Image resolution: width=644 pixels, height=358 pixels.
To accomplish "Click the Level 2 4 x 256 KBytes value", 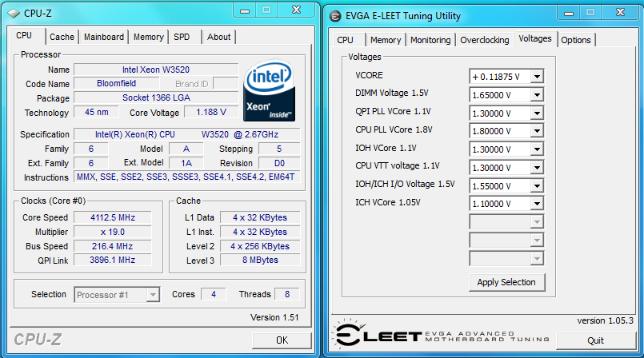I will click(x=260, y=246).
